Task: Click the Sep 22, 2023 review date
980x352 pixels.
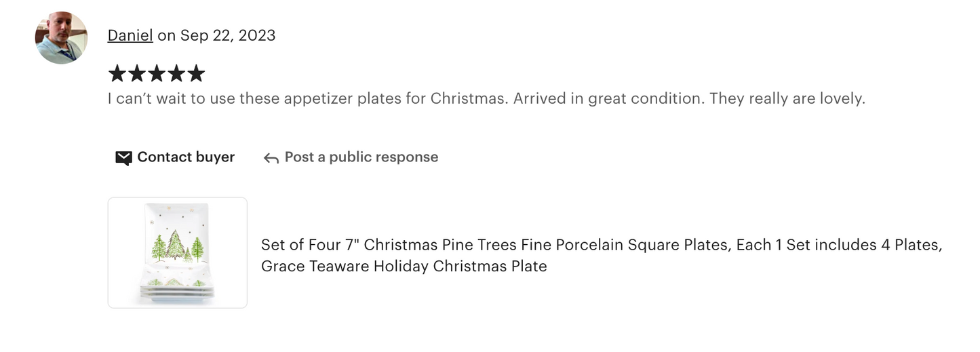Action: [x=227, y=35]
